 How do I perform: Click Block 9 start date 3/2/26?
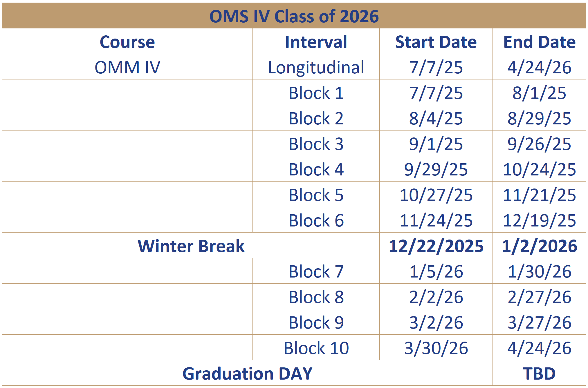(436, 322)
